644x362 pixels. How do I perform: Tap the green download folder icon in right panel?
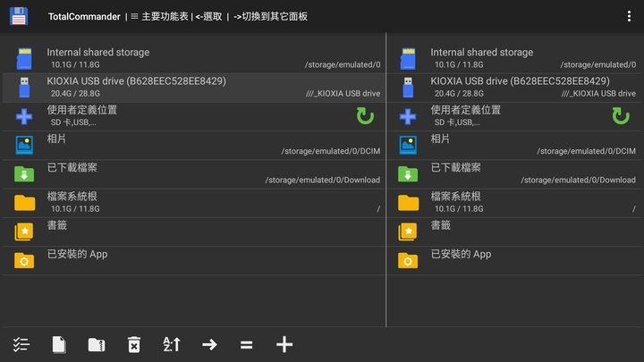408,174
